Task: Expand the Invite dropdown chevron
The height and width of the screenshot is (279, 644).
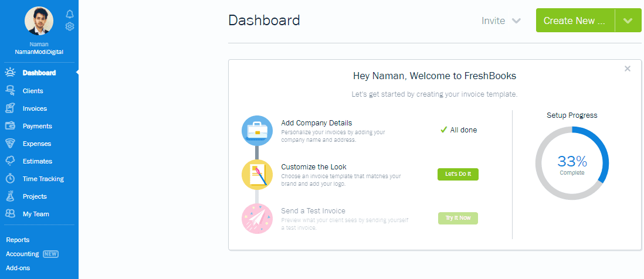Action: [x=516, y=21]
